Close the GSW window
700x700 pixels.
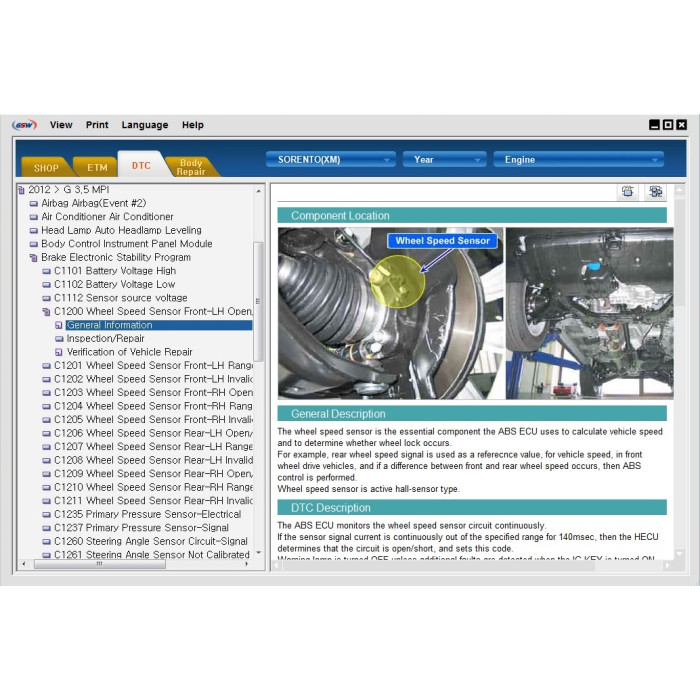click(x=682, y=125)
